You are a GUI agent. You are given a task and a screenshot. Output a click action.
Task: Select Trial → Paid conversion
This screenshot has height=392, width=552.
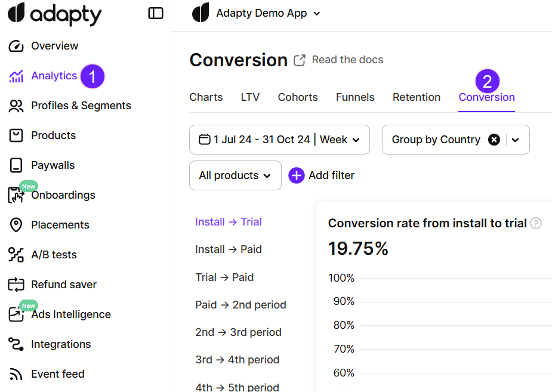pos(224,277)
